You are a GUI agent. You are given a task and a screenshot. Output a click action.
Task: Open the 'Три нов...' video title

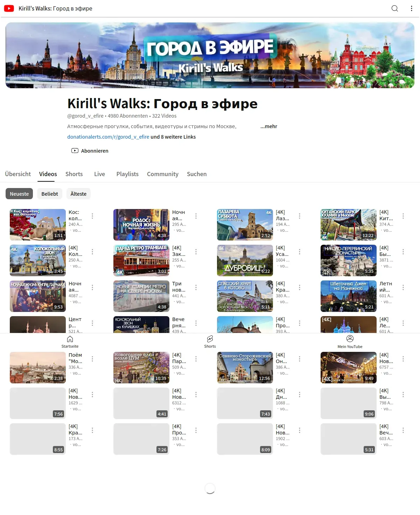[179, 287]
